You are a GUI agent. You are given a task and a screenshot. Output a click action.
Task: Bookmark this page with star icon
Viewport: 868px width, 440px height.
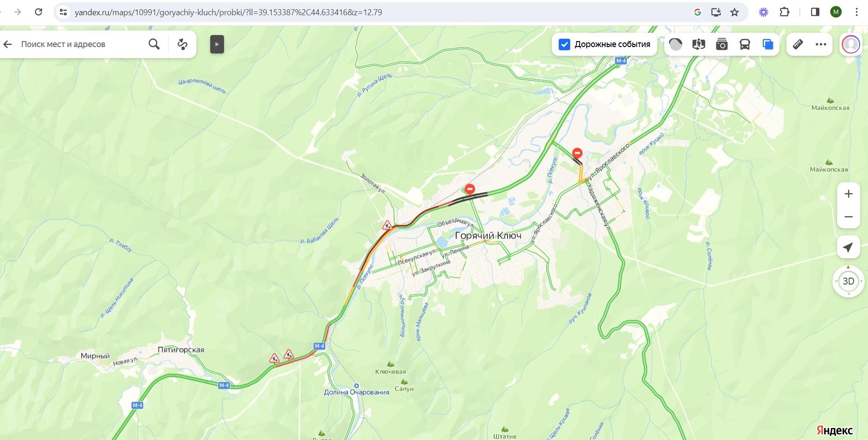tap(735, 12)
